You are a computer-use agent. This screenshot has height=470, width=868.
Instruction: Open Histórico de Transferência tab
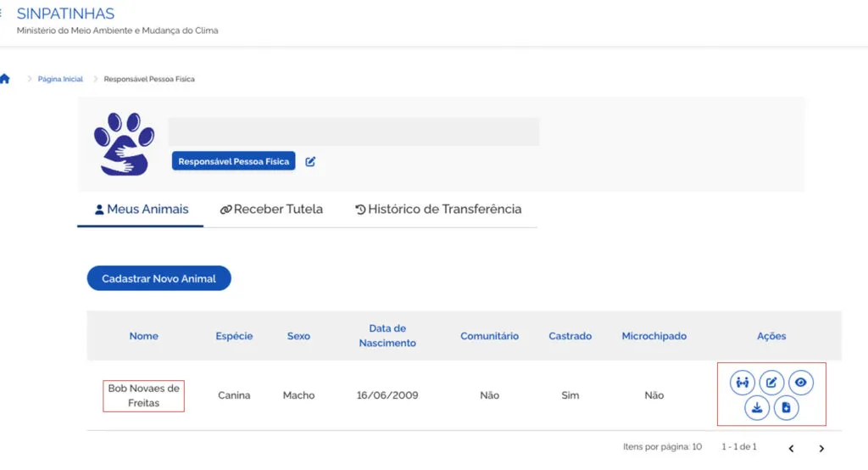click(x=438, y=210)
